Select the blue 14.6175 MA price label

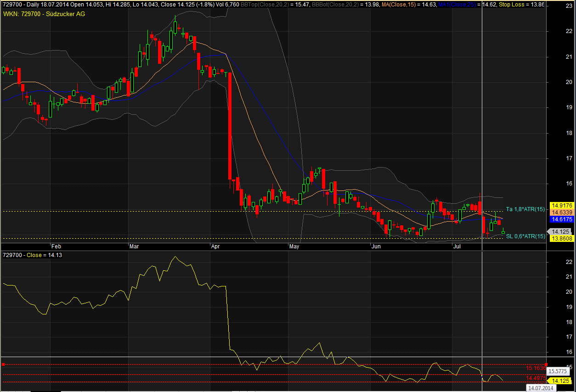[x=562, y=219]
